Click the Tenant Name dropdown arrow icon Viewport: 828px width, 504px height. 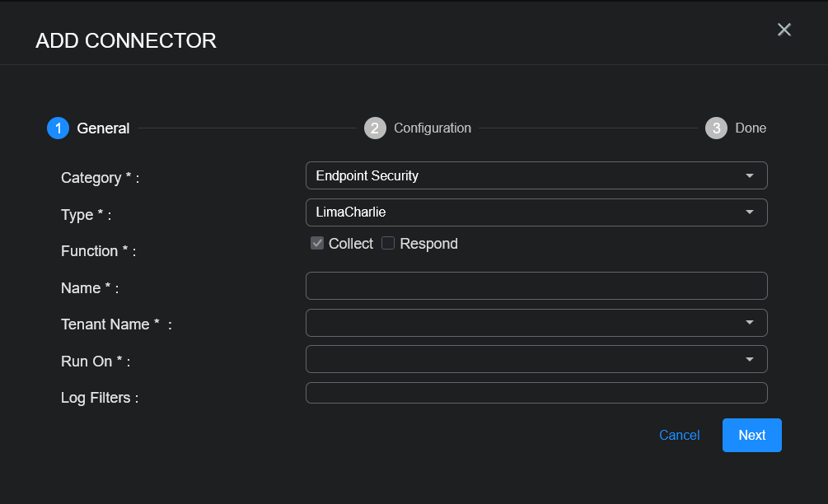749,323
